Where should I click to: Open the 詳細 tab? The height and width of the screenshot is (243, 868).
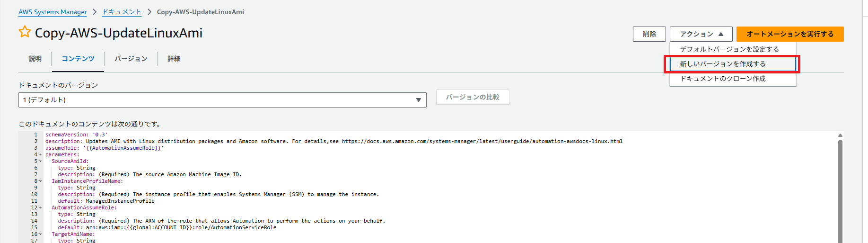tap(174, 59)
